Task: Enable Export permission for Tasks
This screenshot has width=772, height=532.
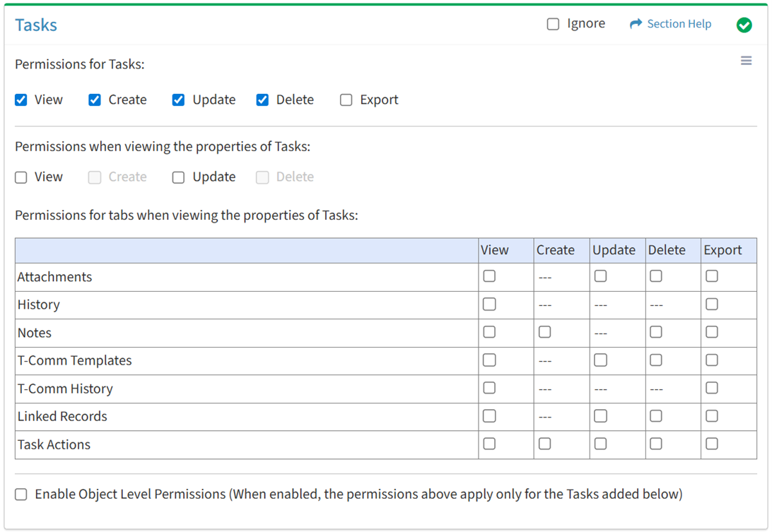Action: (346, 100)
